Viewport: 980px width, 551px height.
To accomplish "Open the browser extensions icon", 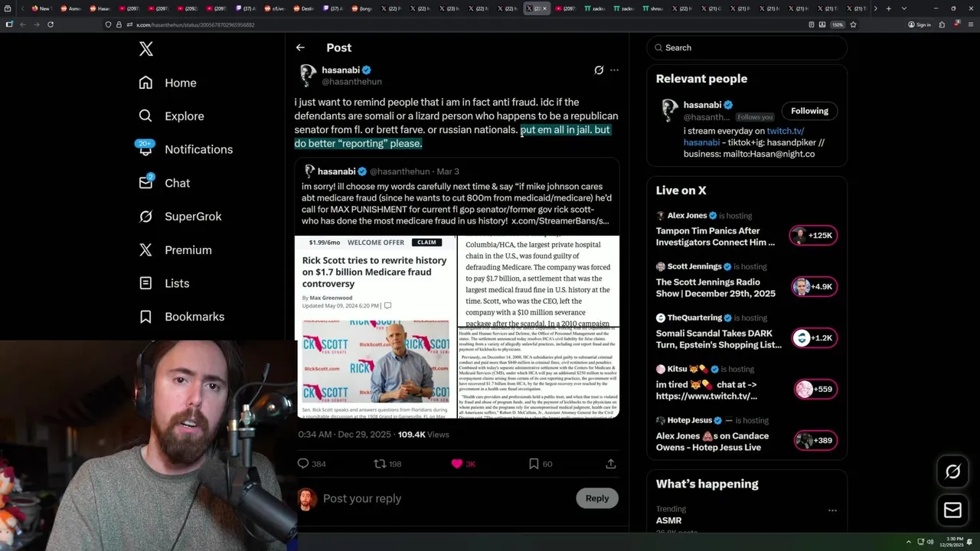I will [x=942, y=24].
